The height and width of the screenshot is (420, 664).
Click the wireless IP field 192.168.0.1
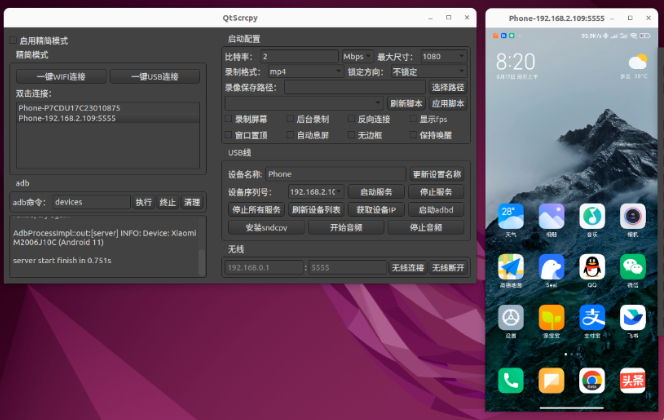pyautogui.click(x=264, y=268)
